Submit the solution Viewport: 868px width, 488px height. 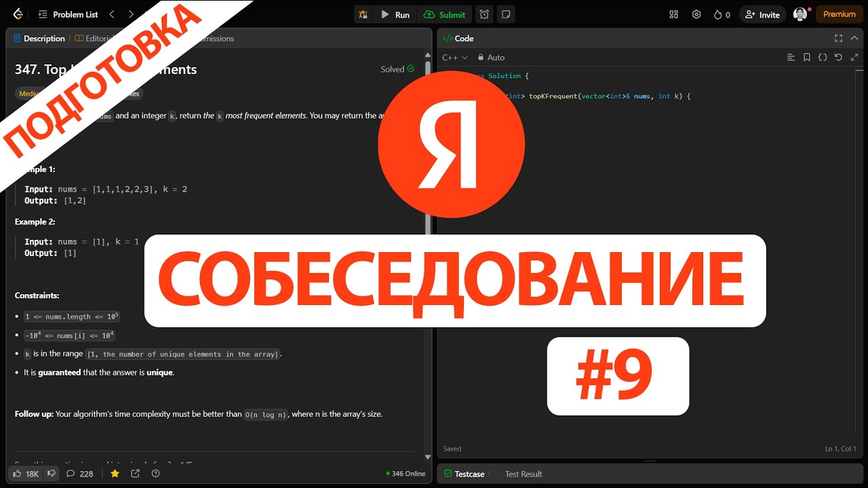pyautogui.click(x=445, y=14)
